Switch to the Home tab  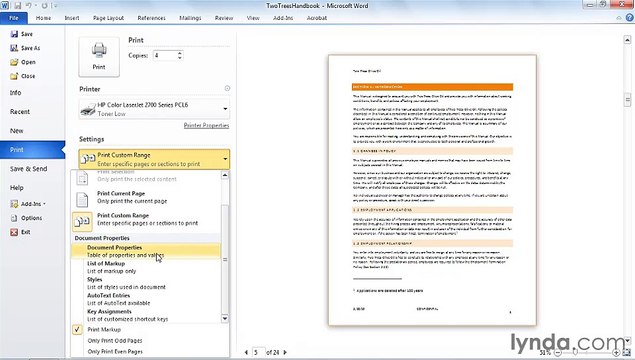(43, 18)
